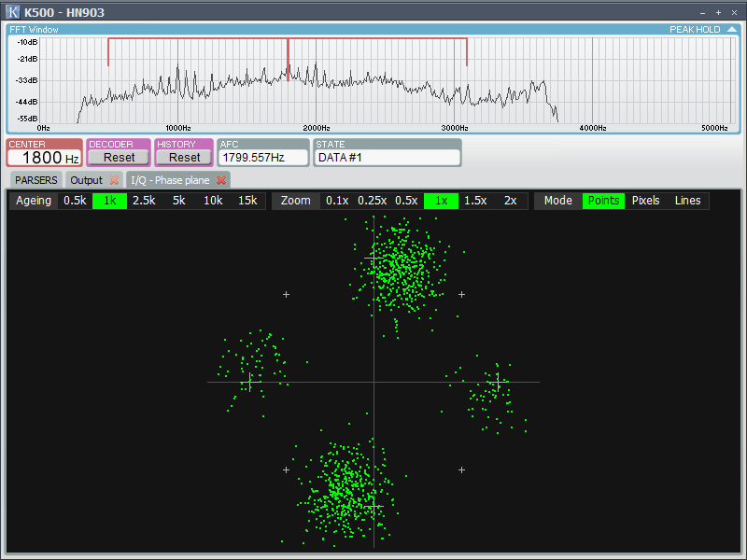Viewport: 747px width, 560px height.
Task: Choose 15k ageing value
Action: pos(247,200)
